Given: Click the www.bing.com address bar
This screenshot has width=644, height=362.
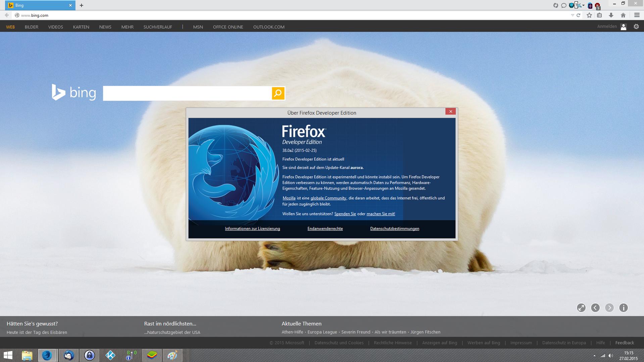Looking at the screenshot, I should click(292, 15).
